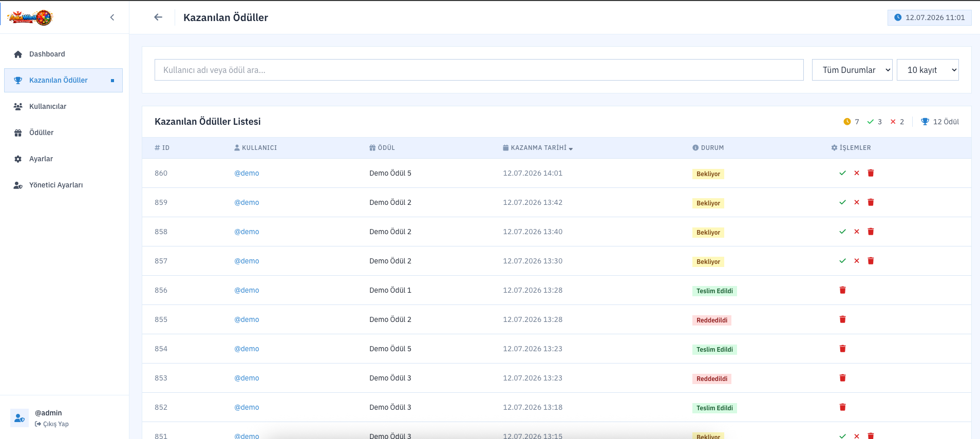Click the clock icon in date badge
The height and width of the screenshot is (439, 980).
(898, 17)
